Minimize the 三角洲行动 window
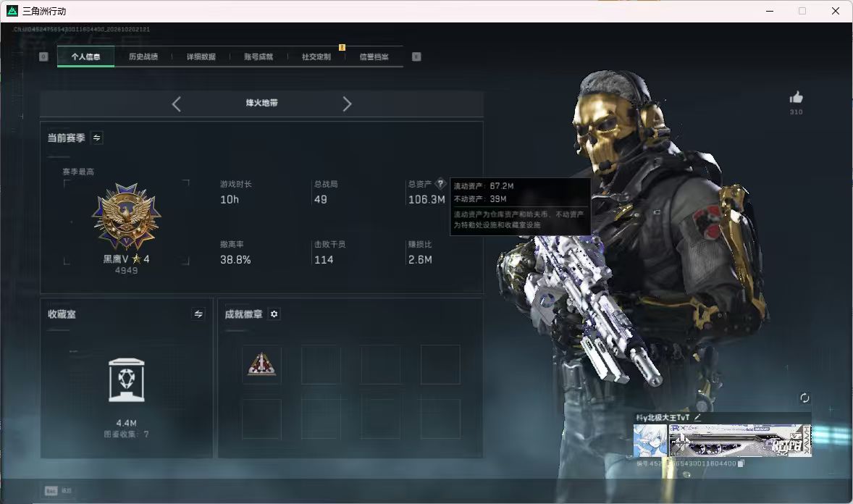 pyautogui.click(x=770, y=11)
